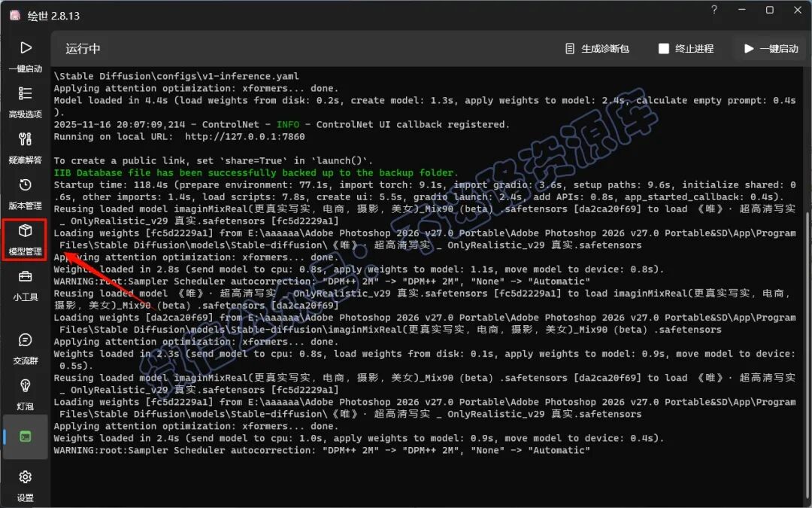This screenshot has height=508, width=812.
Task: Open 模型管理 model management page
Action: [26, 239]
